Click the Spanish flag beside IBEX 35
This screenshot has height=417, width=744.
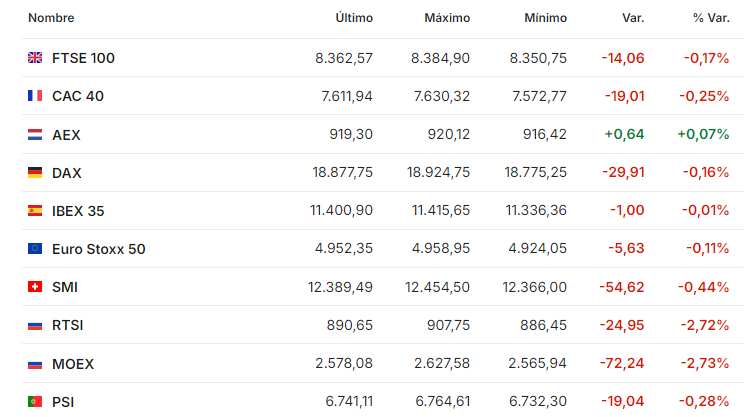pyautogui.click(x=35, y=211)
